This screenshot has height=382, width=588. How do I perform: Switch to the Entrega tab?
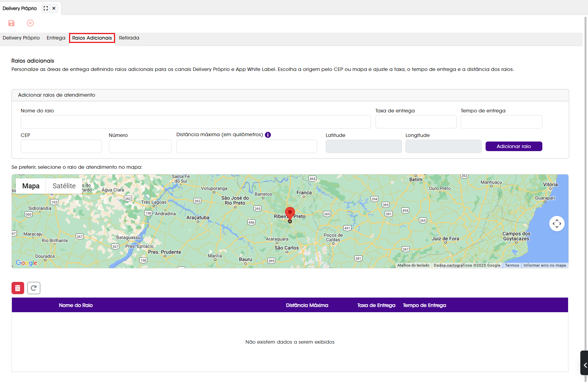tap(56, 38)
